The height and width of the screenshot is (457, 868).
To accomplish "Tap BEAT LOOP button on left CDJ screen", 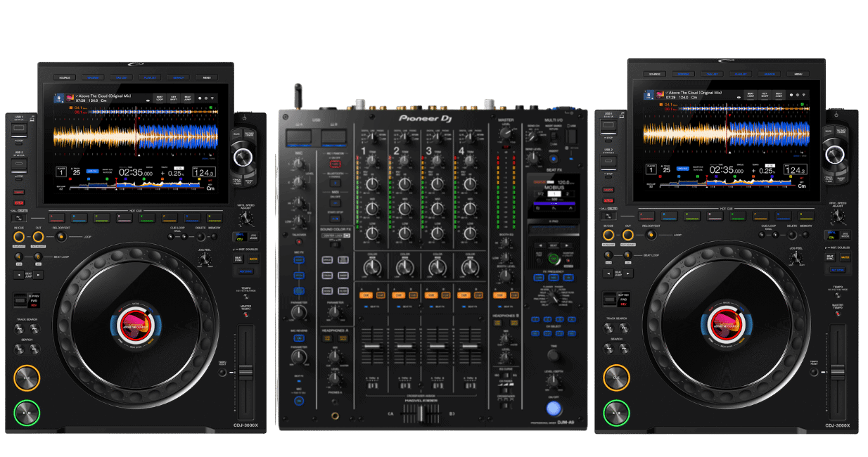I will coord(160,98).
